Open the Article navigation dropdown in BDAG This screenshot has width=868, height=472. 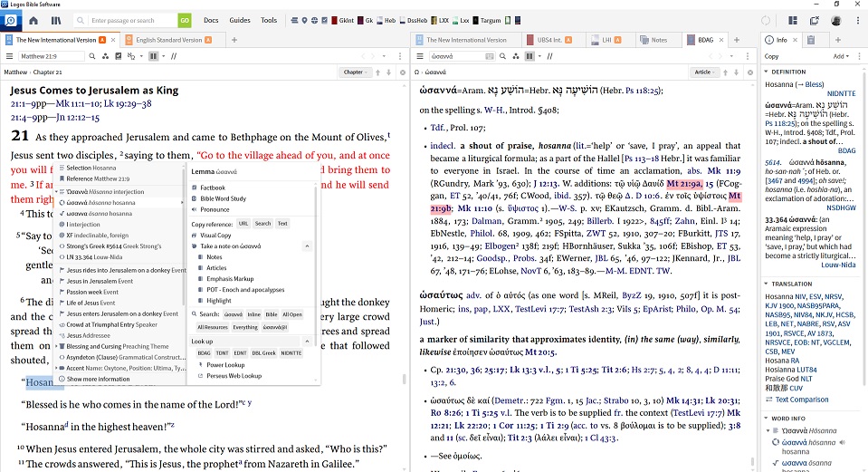coord(703,72)
